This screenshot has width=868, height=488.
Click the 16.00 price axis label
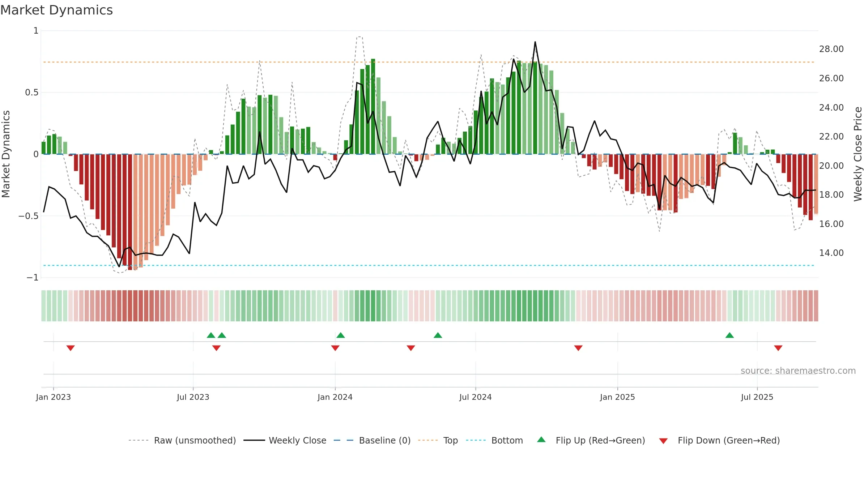click(x=831, y=224)
